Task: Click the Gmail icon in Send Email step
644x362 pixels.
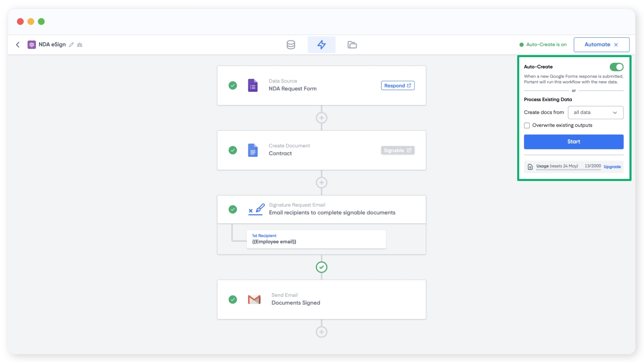Action: [254, 300]
